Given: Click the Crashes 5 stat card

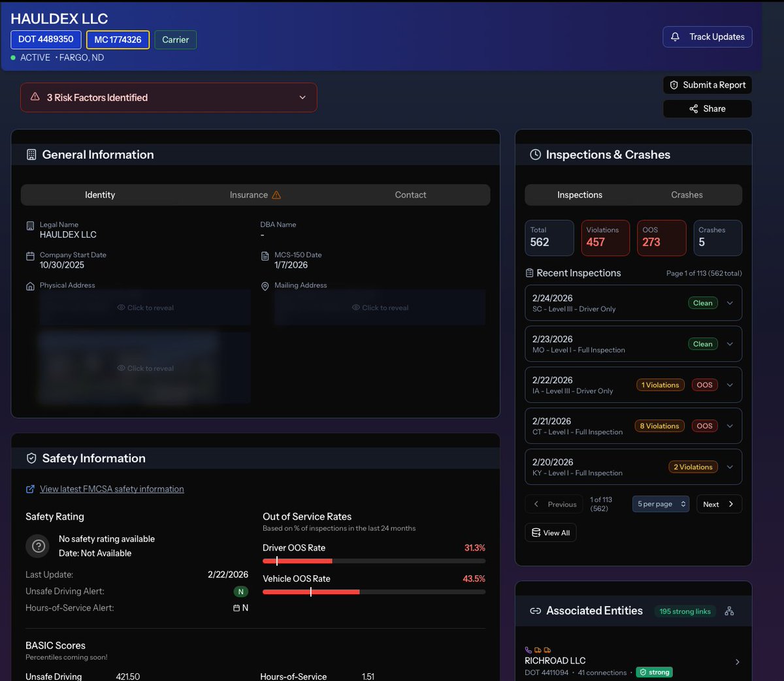Looking at the screenshot, I should 717,238.
